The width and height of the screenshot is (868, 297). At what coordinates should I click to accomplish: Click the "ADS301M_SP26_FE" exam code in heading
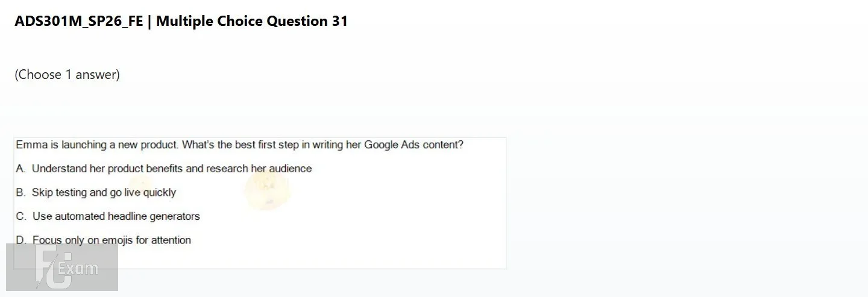pyautogui.click(x=79, y=22)
